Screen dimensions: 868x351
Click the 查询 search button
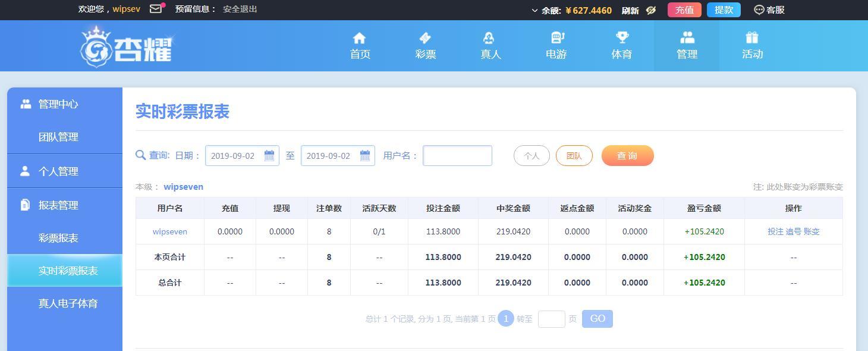coord(628,156)
